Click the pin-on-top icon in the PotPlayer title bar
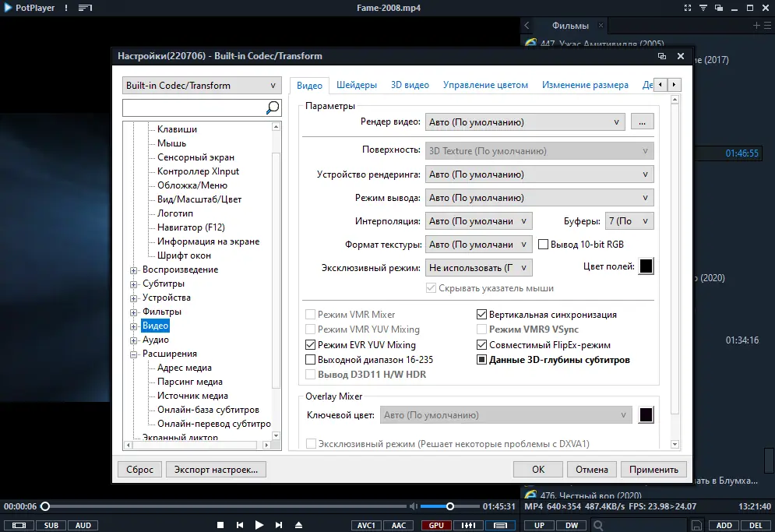 coord(703,8)
